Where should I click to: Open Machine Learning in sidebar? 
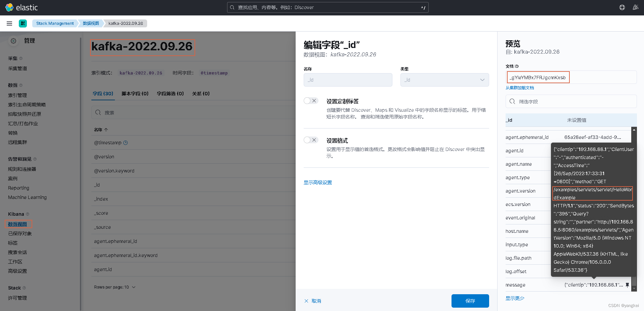coord(28,197)
